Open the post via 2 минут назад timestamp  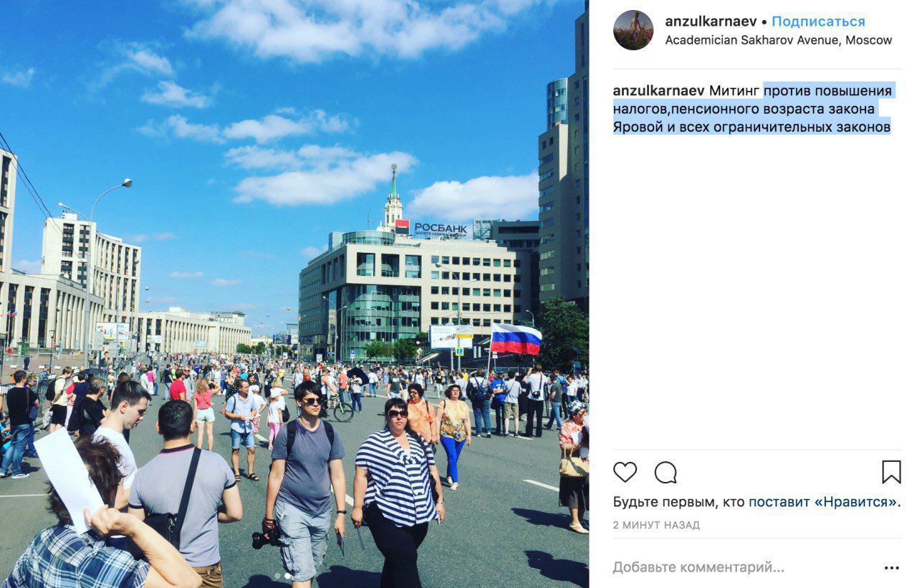[656, 525]
